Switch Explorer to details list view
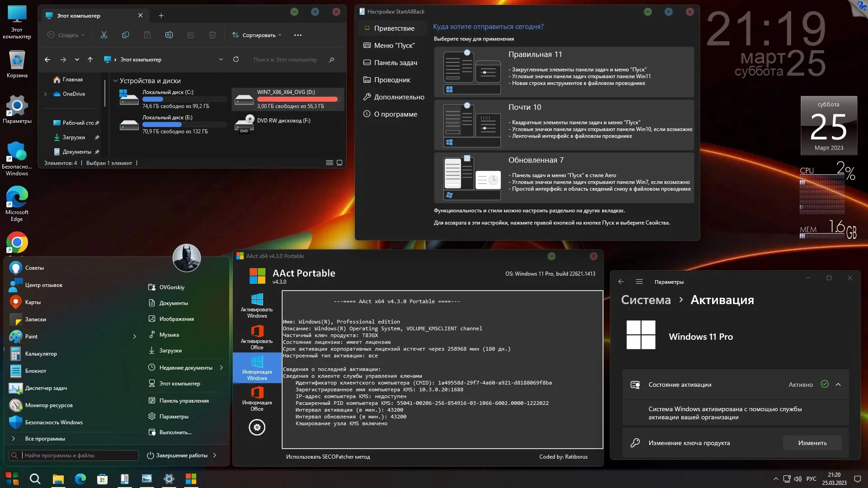Image resolution: width=868 pixels, height=488 pixels. coord(329,163)
